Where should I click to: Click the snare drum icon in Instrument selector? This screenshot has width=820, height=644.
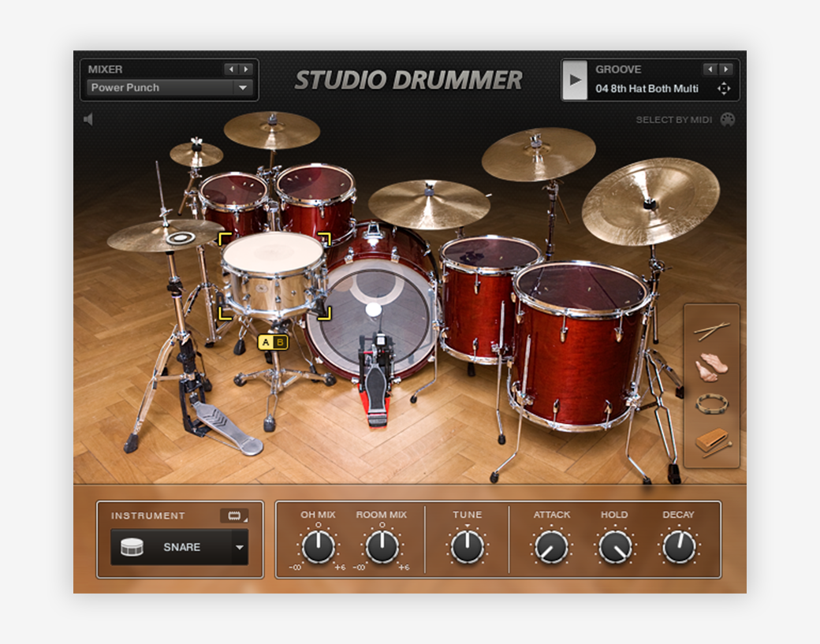(132, 547)
